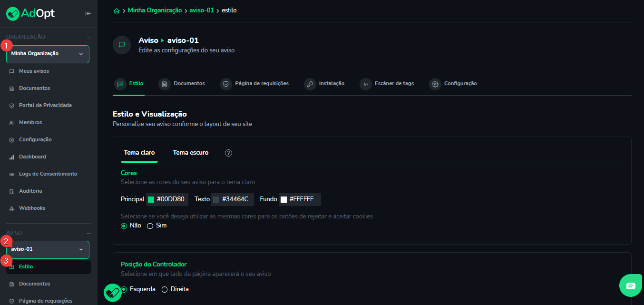644x305 pixels.
Task: Edit the Principal hex value #00DD80
Action: click(170, 199)
